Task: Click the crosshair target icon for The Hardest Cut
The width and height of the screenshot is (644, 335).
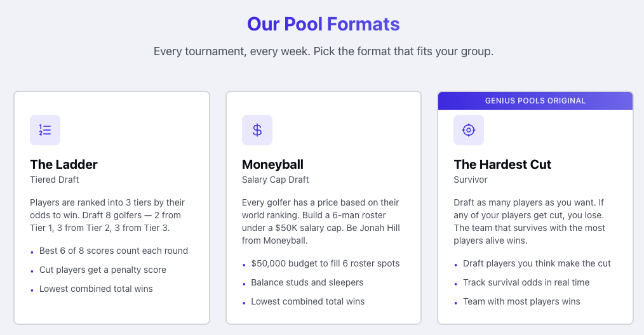Action: click(x=469, y=130)
